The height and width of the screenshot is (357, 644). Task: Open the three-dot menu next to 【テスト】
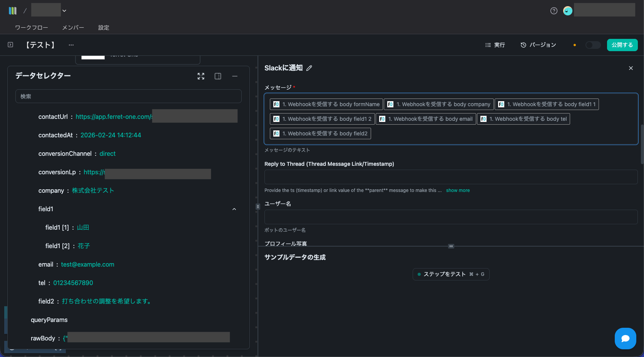pos(71,45)
